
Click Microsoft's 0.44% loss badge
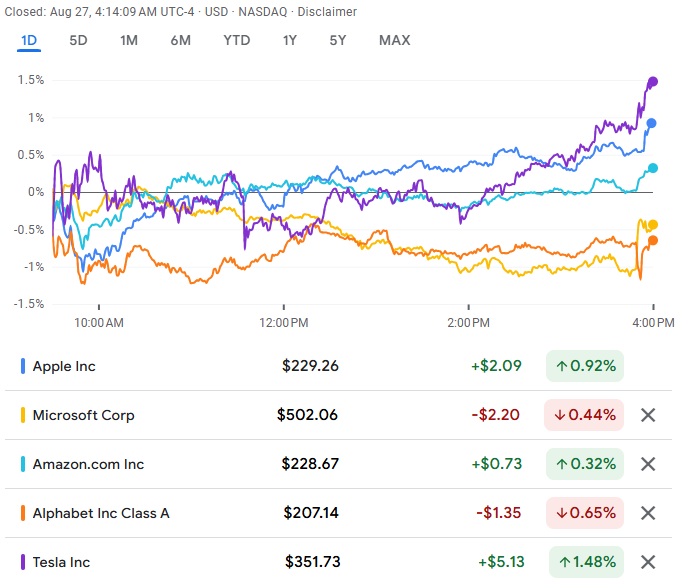584,415
